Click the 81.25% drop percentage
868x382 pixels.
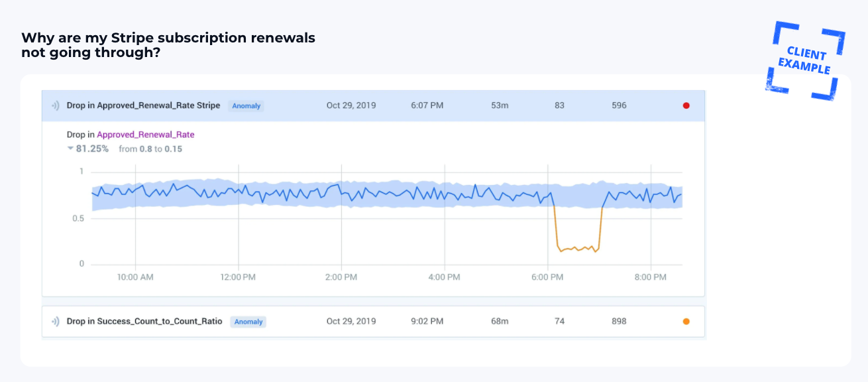(92, 149)
